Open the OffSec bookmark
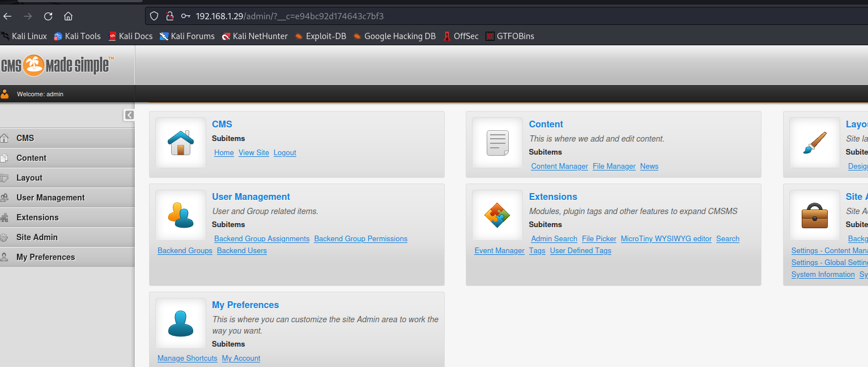 (461, 36)
